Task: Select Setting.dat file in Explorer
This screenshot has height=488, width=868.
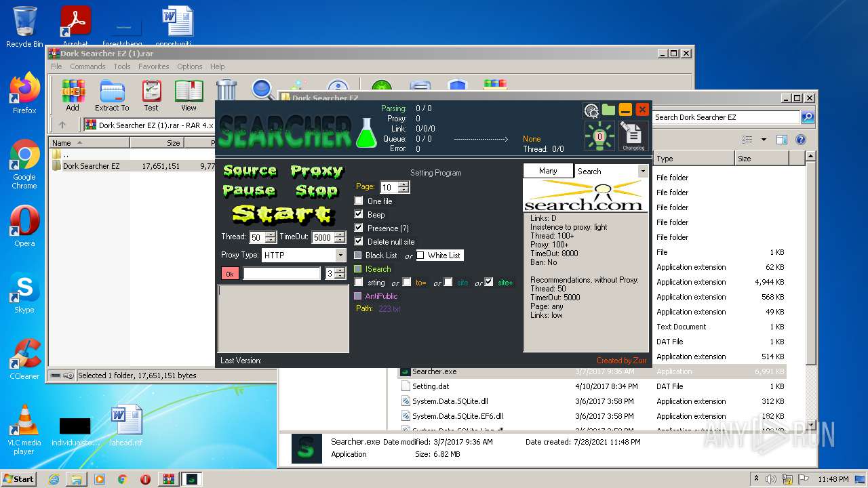Action: click(431, 386)
